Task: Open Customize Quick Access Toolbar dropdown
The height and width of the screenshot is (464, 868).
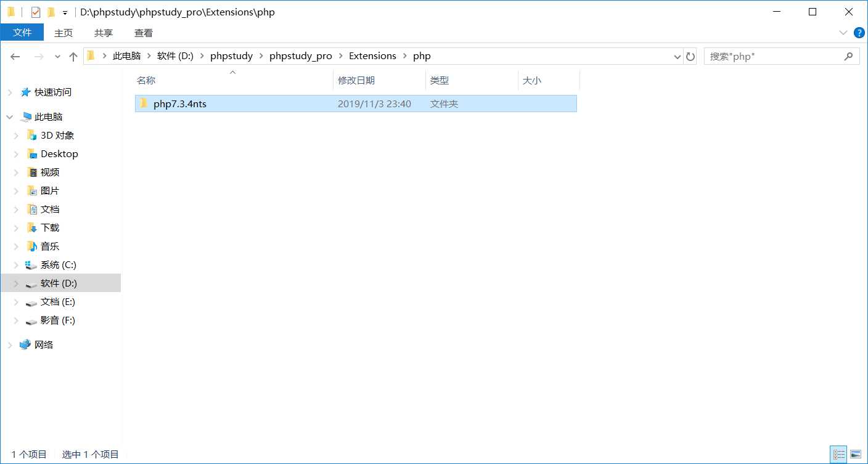Action: [65, 13]
